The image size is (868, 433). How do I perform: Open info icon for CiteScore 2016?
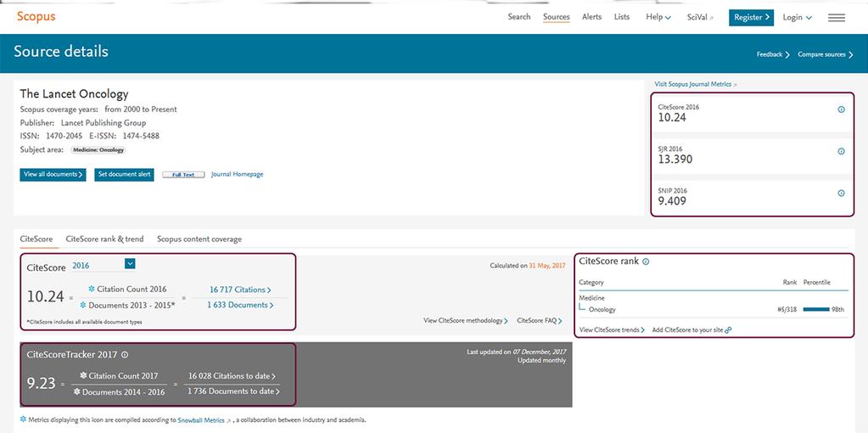tap(842, 110)
